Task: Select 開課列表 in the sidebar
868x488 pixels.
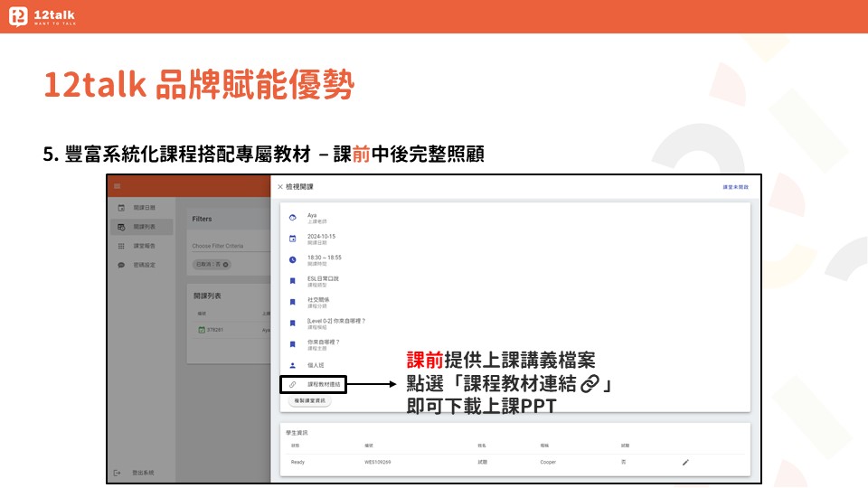Action: (144, 227)
